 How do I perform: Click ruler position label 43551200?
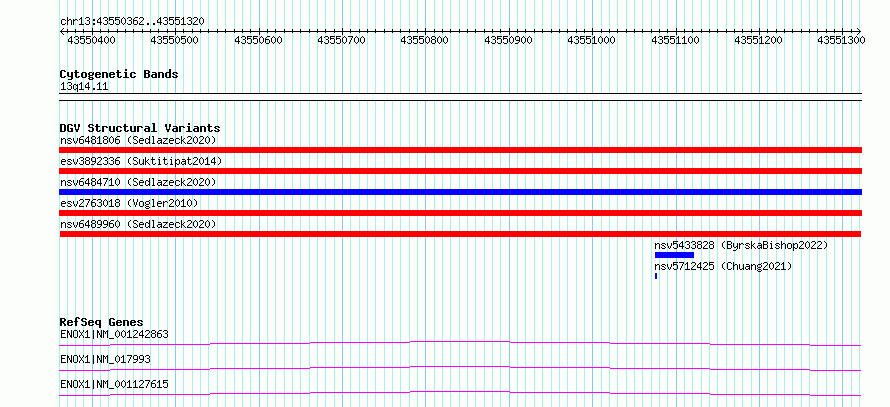[x=759, y=40]
